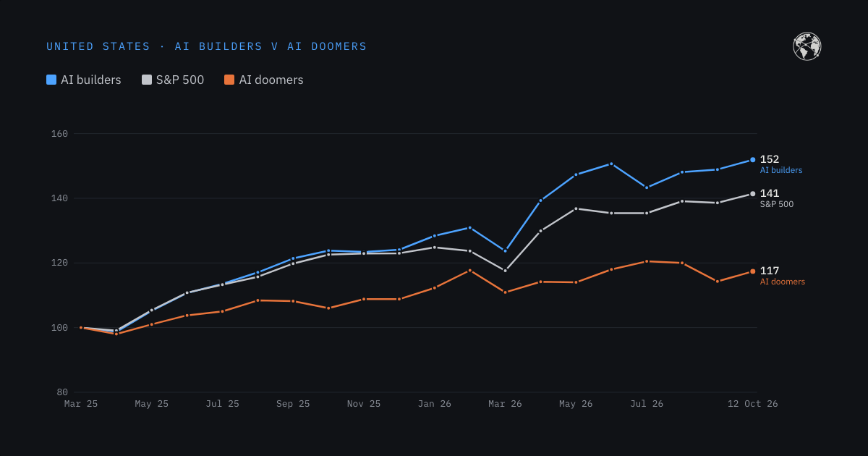Click the "AI builders" end-of-line series label
The width and height of the screenshot is (868, 456).
click(781, 171)
